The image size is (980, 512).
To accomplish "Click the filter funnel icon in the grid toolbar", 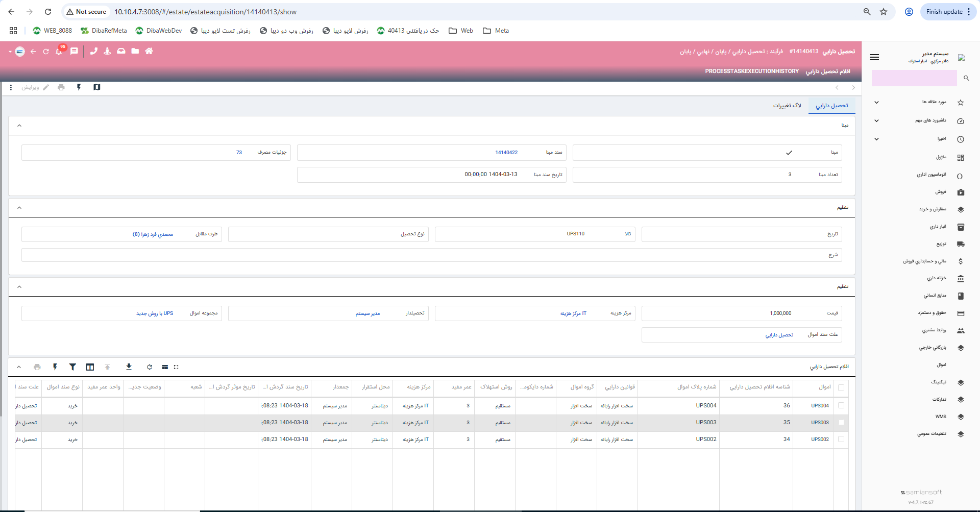I will pyautogui.click(x=72, y=367).
